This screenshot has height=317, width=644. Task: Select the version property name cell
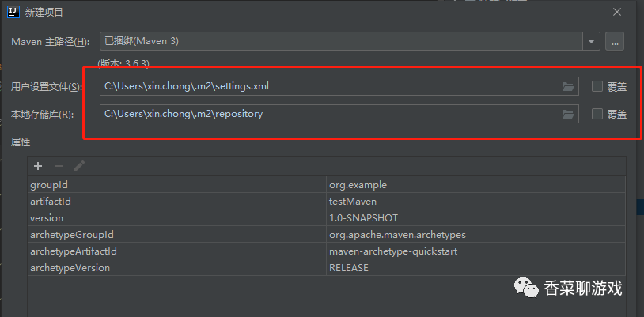tap(177, 217)
